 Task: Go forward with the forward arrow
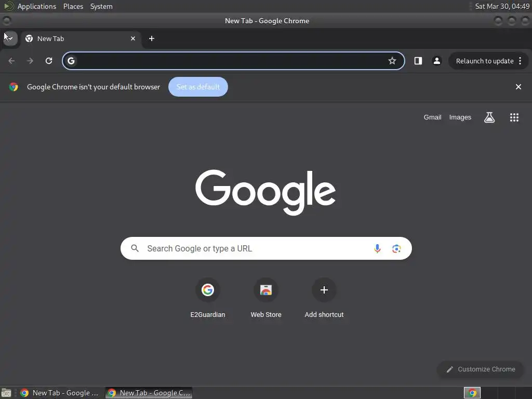click(x=30, y=61)
